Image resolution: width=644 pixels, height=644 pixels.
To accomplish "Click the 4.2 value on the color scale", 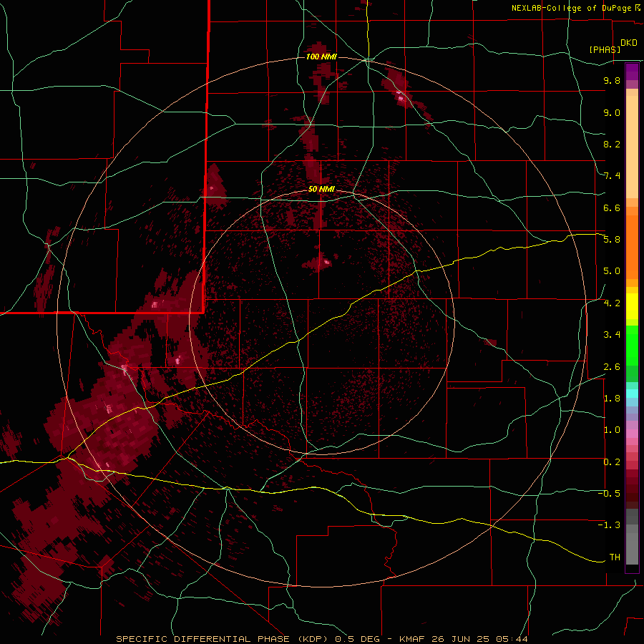I will [612, 303].
